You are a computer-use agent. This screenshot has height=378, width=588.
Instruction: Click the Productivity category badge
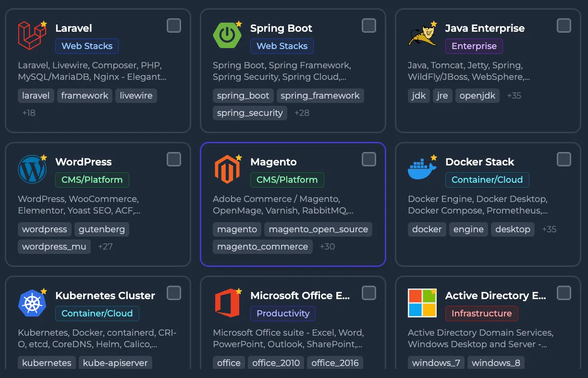(283, 314)
